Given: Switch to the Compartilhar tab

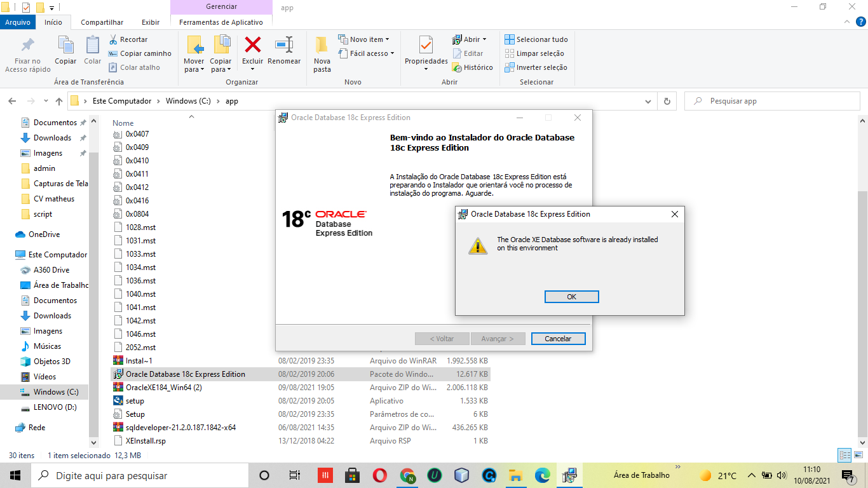Looking at the screenshot, I should [102, 22].
